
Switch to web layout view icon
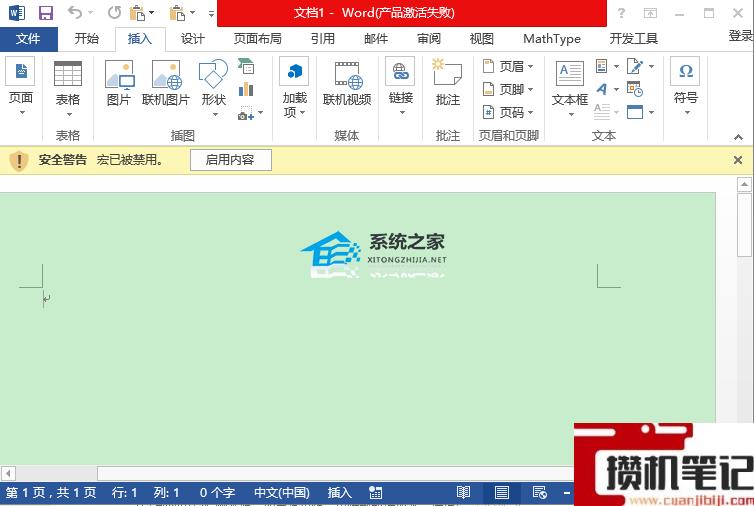point(540,493)
